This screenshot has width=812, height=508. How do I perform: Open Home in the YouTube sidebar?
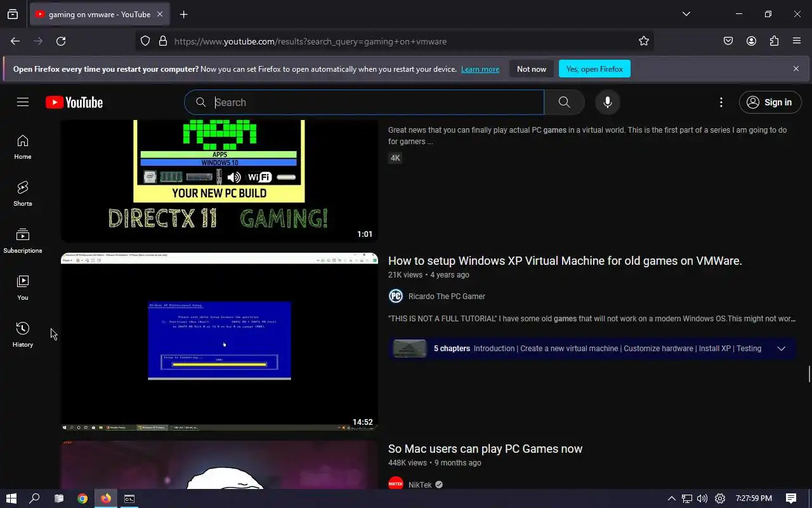23,147
